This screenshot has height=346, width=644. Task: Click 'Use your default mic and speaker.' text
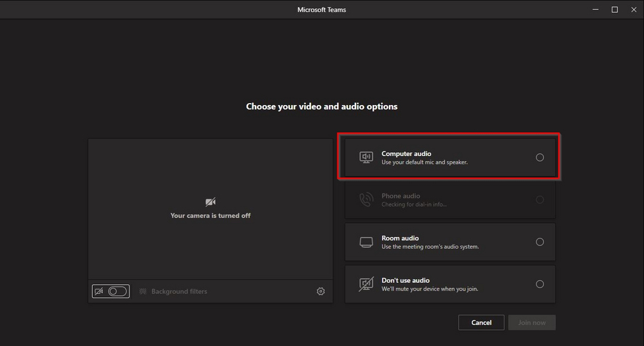tap(424, 162)
